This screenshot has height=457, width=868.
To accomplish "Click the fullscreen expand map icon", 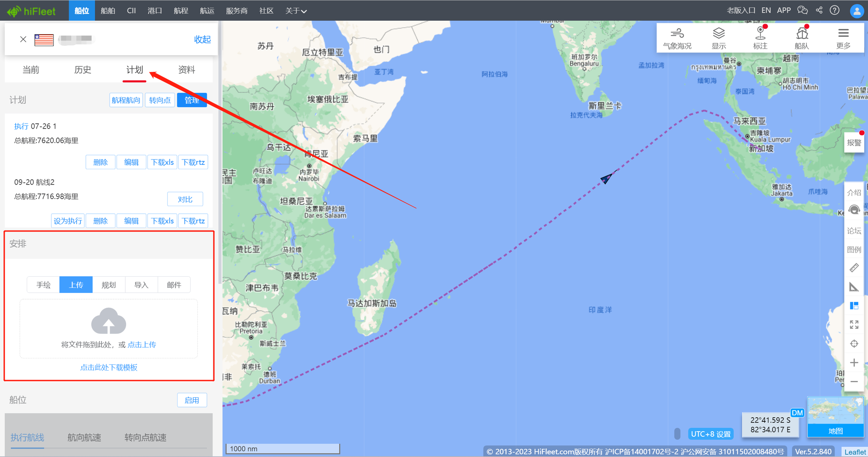I will pyautogui.click(x=854, y=325).
